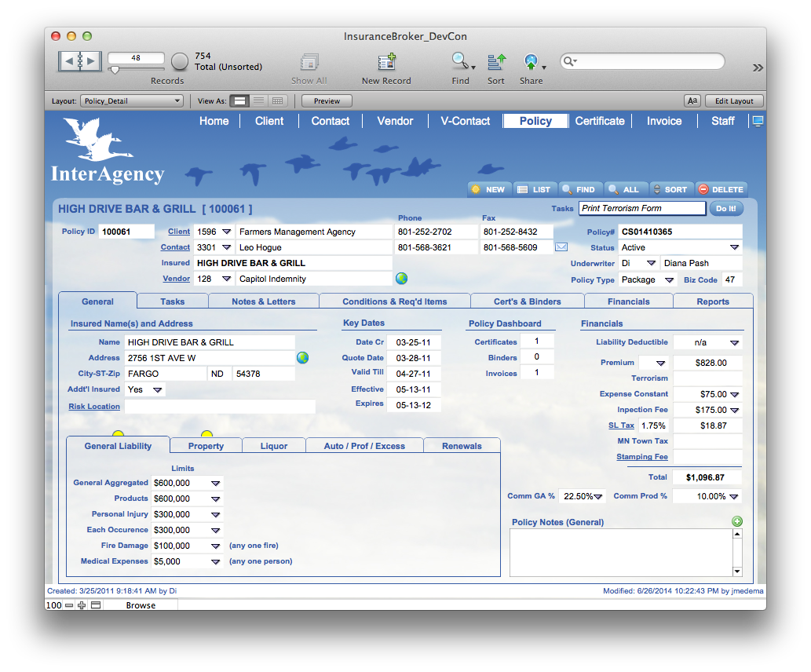Open the Policy Type Package dropdown
Viewport: 811px width, 672px height.
tap(669, 280)
